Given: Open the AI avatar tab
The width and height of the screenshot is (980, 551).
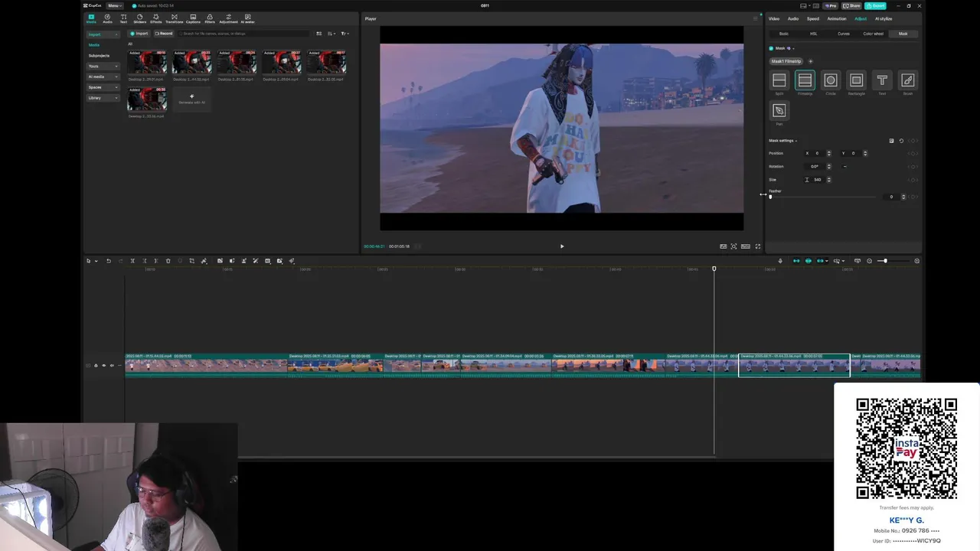Looking at the screenshot, I should [247, 18].
